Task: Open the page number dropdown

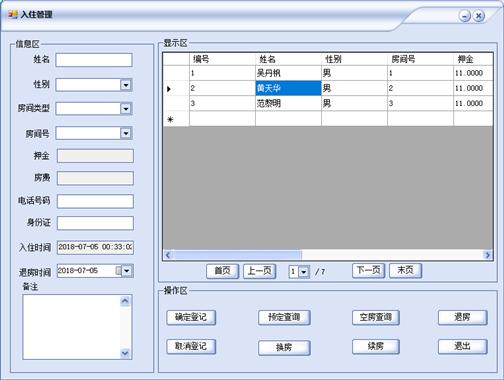Action: coord(303,272)
